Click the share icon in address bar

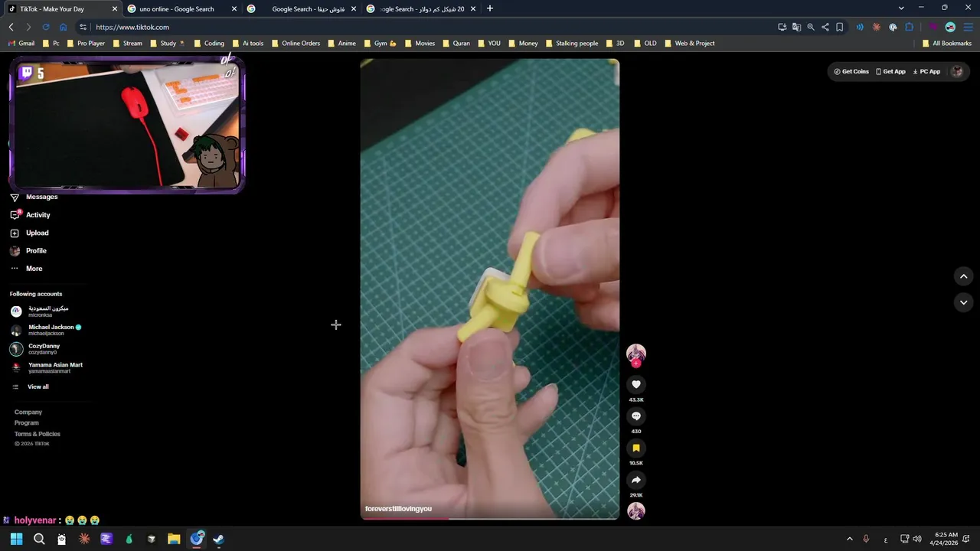click(825, 27)
